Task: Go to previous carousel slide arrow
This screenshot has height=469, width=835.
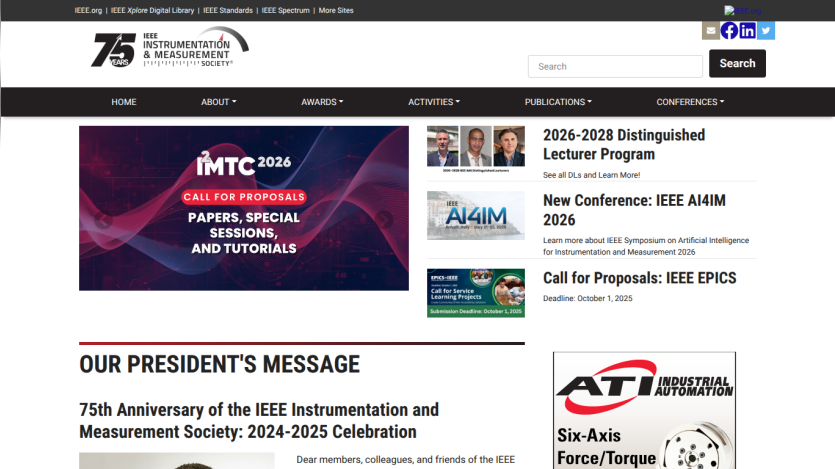Action: pos(103,220)
